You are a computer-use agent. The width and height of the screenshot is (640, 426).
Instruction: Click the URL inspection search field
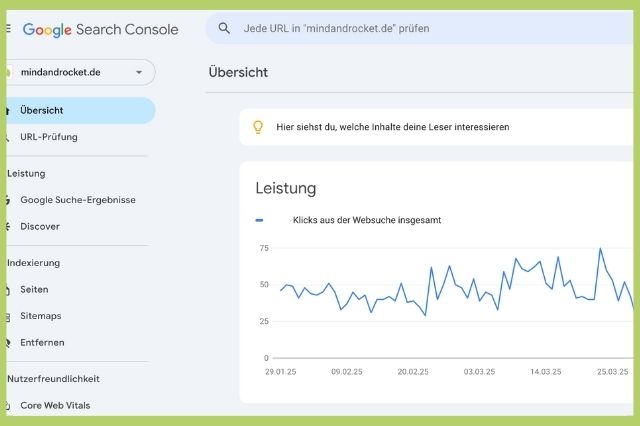(x=419, y=28)
